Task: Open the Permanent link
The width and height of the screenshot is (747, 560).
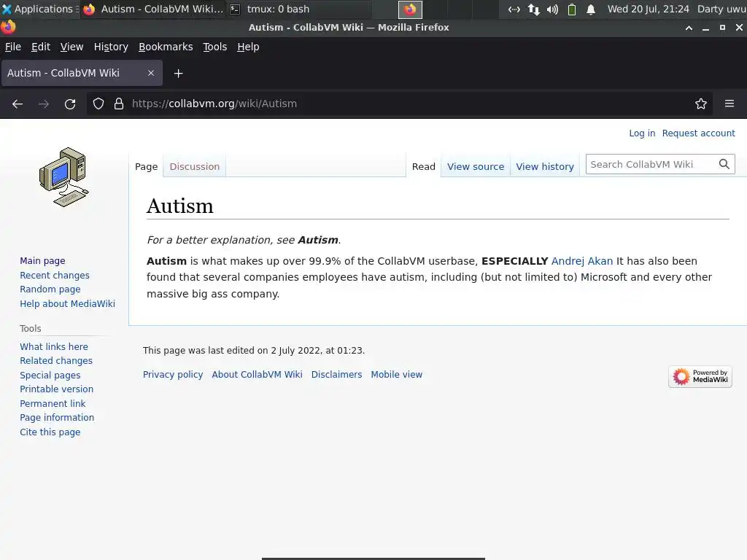Action: pyautogui.click(x=53, y=403)
